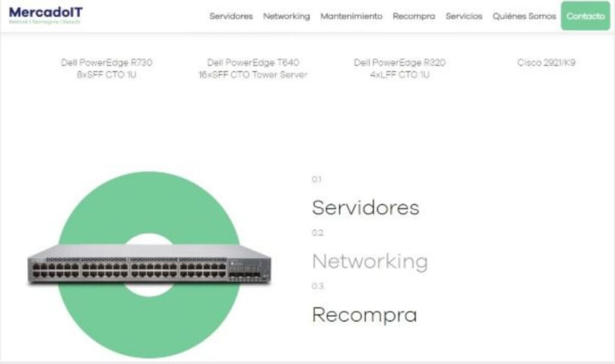This screenshot has height=364, width=615.
Task: Select Servicios in the navbar
Action: coord(464,16)
